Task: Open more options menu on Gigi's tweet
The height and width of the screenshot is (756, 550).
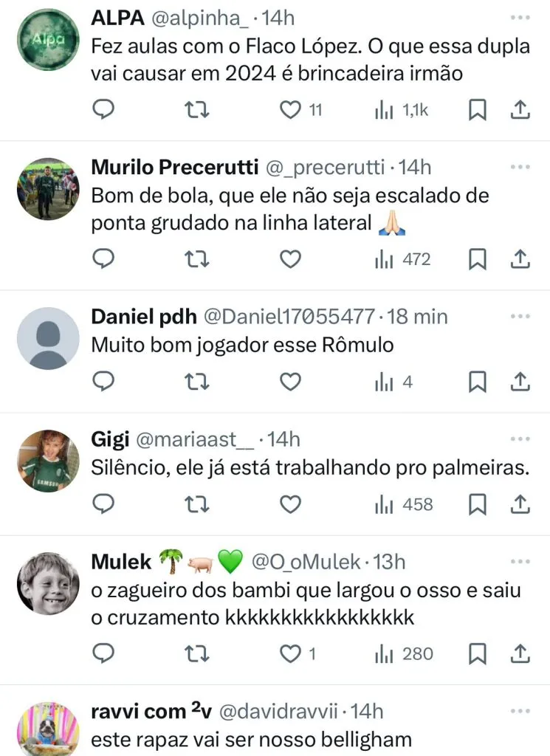Action: 520,439
